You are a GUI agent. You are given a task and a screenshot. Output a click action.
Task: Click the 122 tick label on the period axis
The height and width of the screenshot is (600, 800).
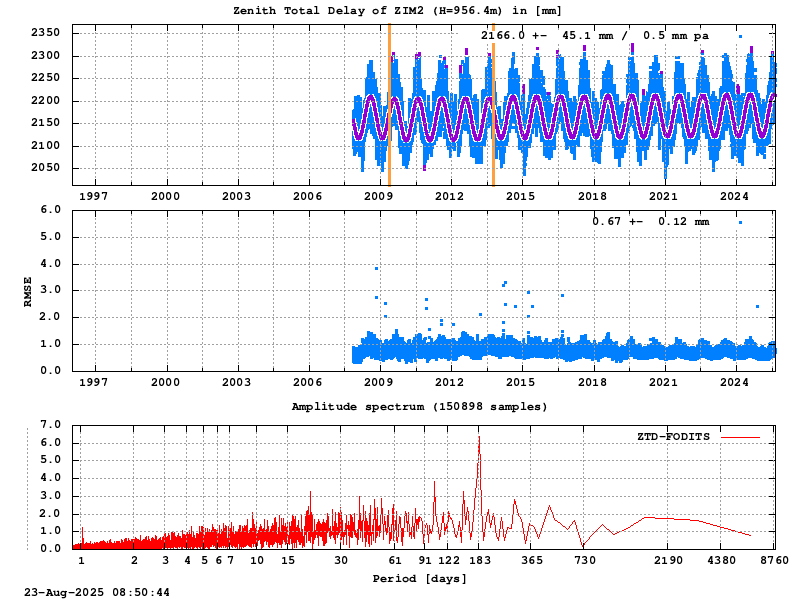[449, 561]
